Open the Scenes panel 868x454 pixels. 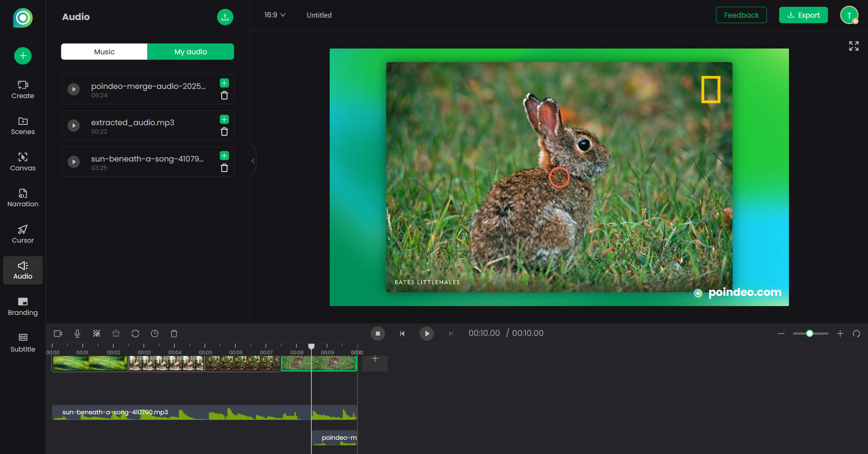[22, 126]
